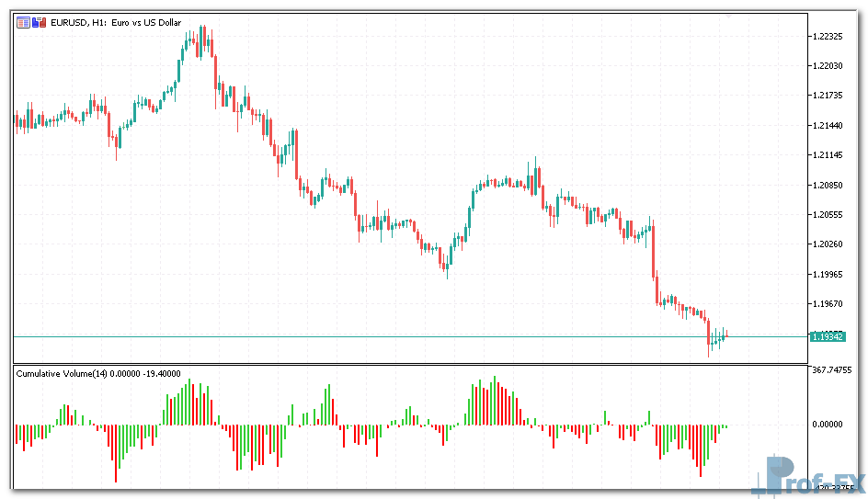Click the 367.74755 indicator scale value
The width and height of the screenshot is (868, 499).
832,370
